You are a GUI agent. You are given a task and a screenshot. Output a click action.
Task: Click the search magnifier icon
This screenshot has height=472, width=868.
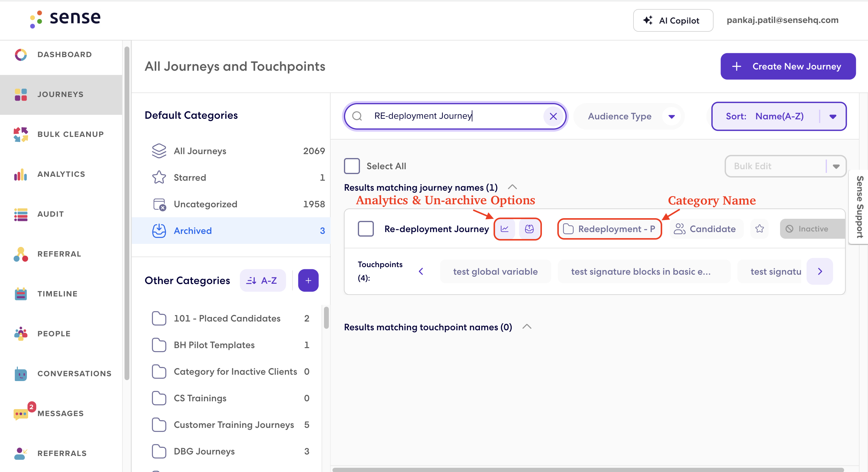[x=357, y=116]
